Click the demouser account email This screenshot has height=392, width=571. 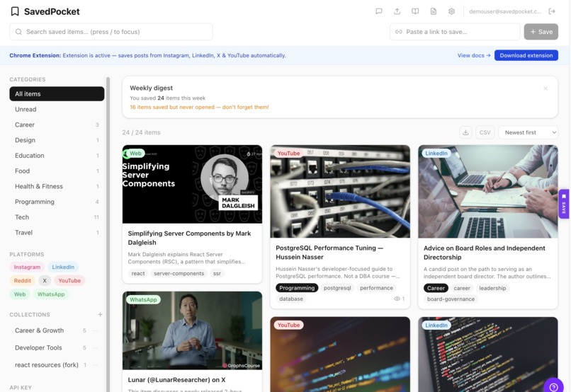pos(505,11)
